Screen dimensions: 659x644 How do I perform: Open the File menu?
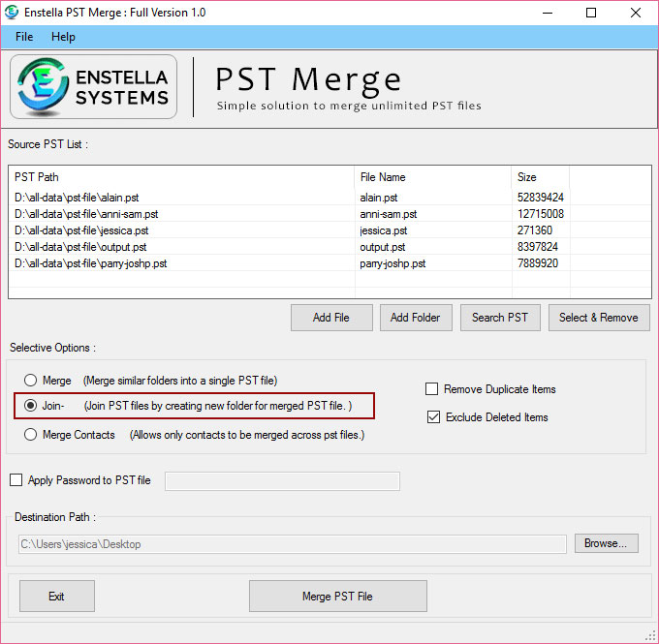[x=24, y=37]
